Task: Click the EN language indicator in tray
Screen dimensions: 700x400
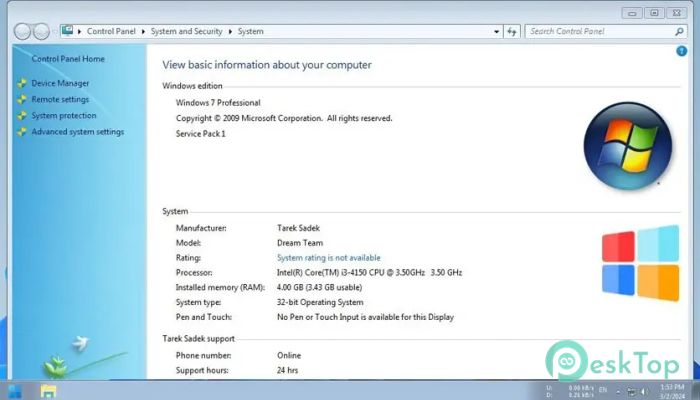Action: pos(602,390)
